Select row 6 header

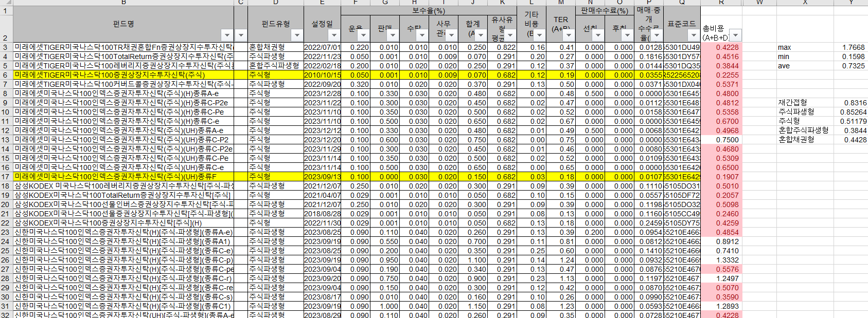point(6,75)
